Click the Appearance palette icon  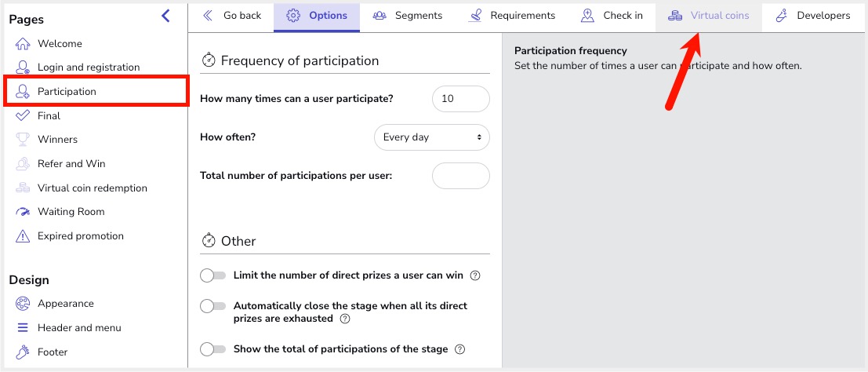pos(23,304)
